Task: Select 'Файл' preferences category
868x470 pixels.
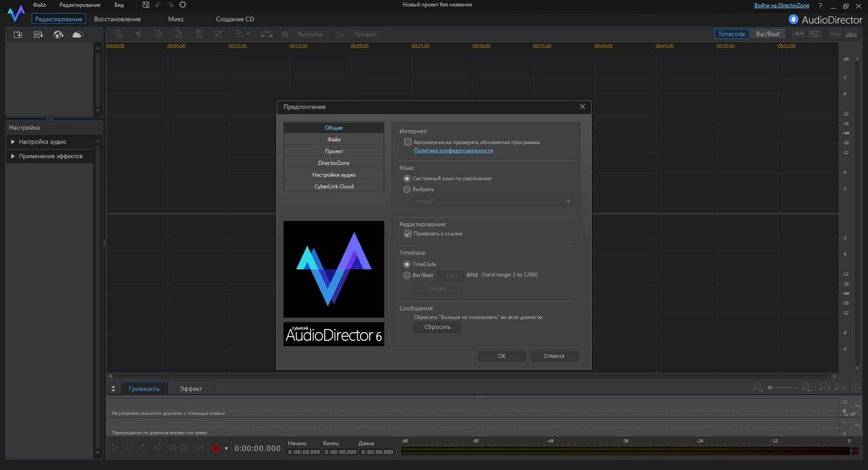Action: (x=334, y=140)
